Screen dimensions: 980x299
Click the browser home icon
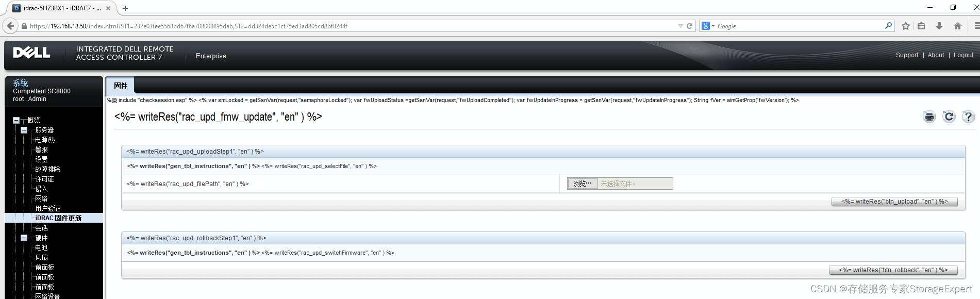(958, 26)
